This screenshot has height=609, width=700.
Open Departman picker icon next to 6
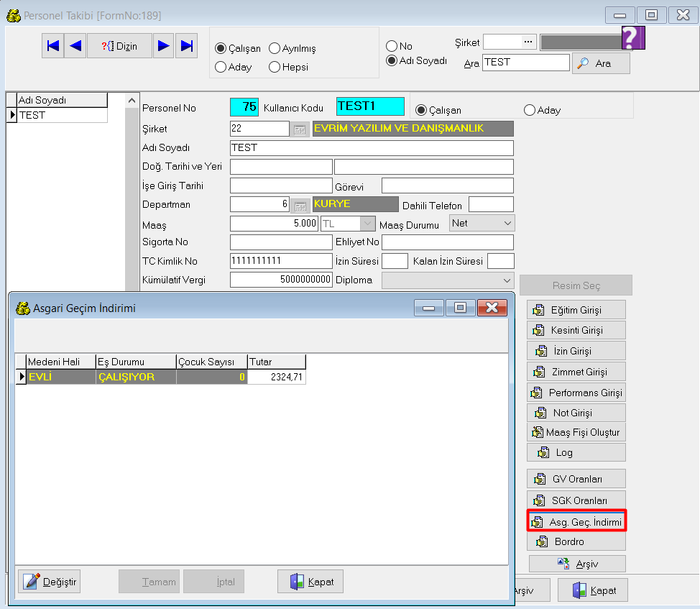tap(300, 206)
